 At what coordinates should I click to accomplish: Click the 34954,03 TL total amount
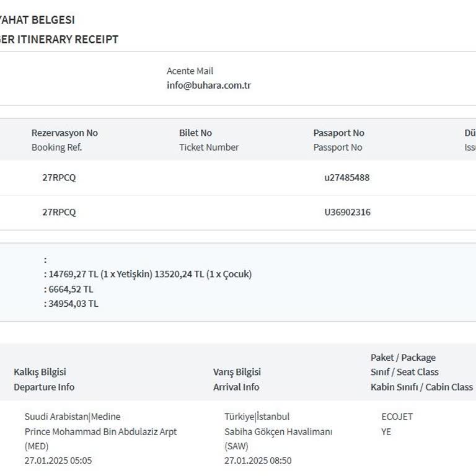[73, 304]
